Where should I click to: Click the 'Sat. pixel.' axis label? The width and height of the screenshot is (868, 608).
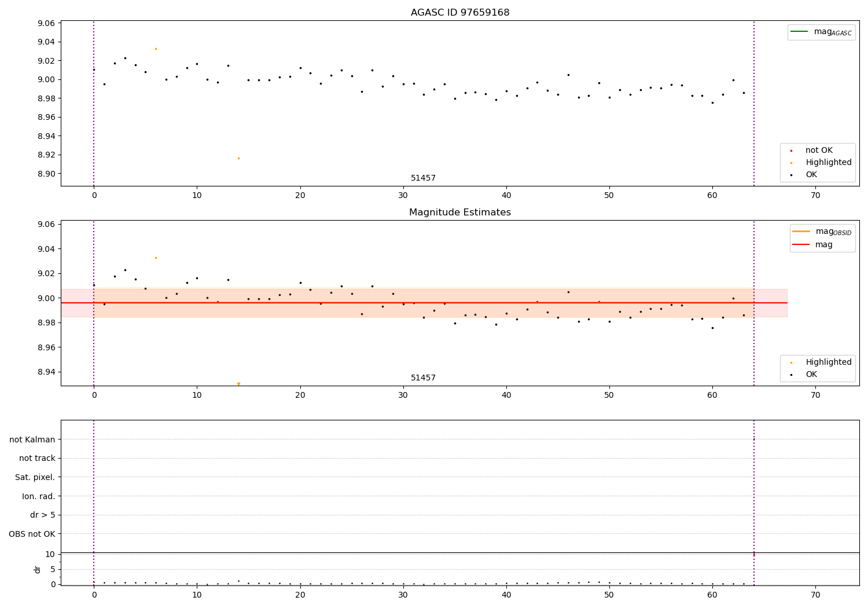(35, 478)
